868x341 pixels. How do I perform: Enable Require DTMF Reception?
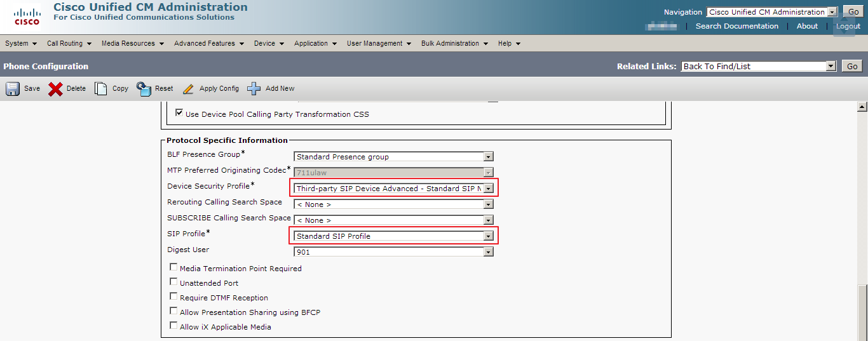tap(173, 297)
